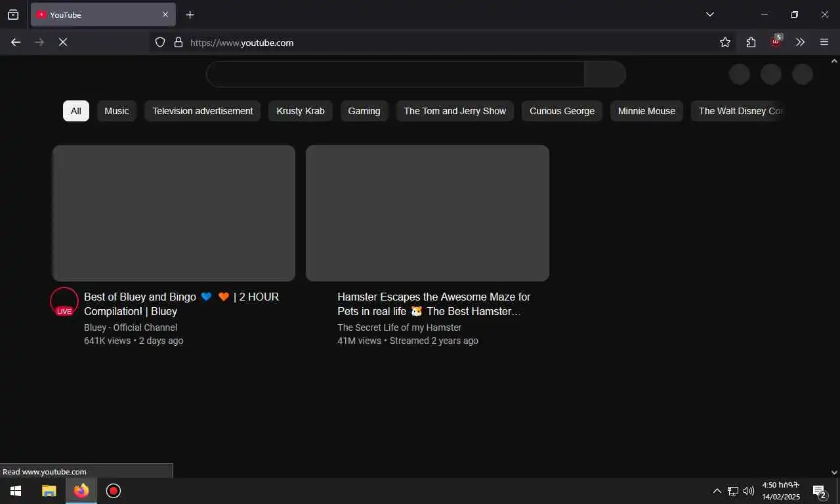Filter by Minnie Mouse chip

(x=646, y=111)
